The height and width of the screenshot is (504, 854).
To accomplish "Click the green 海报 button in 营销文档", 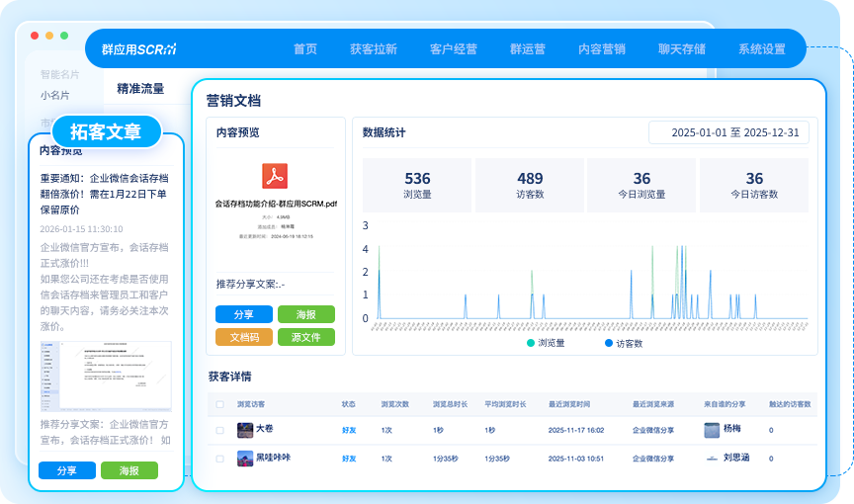I will pos(306,314).
